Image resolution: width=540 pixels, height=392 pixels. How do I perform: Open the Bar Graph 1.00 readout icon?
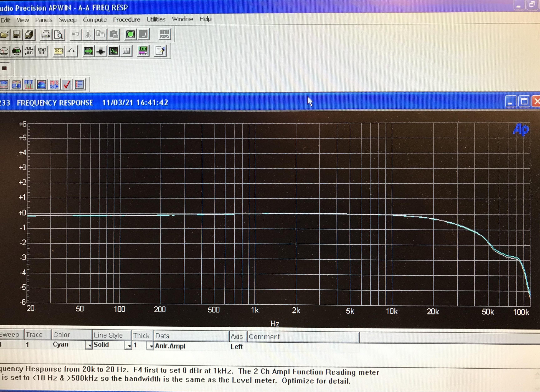point(143,51)
